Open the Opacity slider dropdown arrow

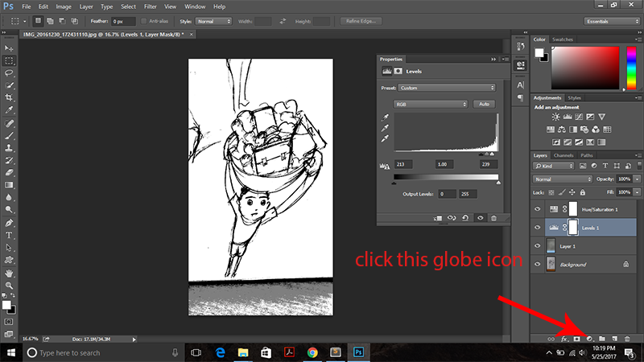[x=637, y=179]
